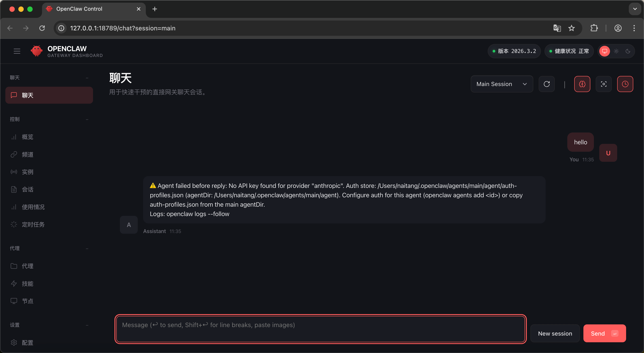This screenshot has width=644, height=353.
Task: Open the Main Session dropdown
Action: click(x=502, y=84)
